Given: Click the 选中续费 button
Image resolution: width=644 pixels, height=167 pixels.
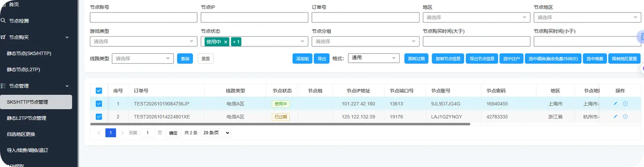Looking at the screenshot, I should click(x=595, y=59).
